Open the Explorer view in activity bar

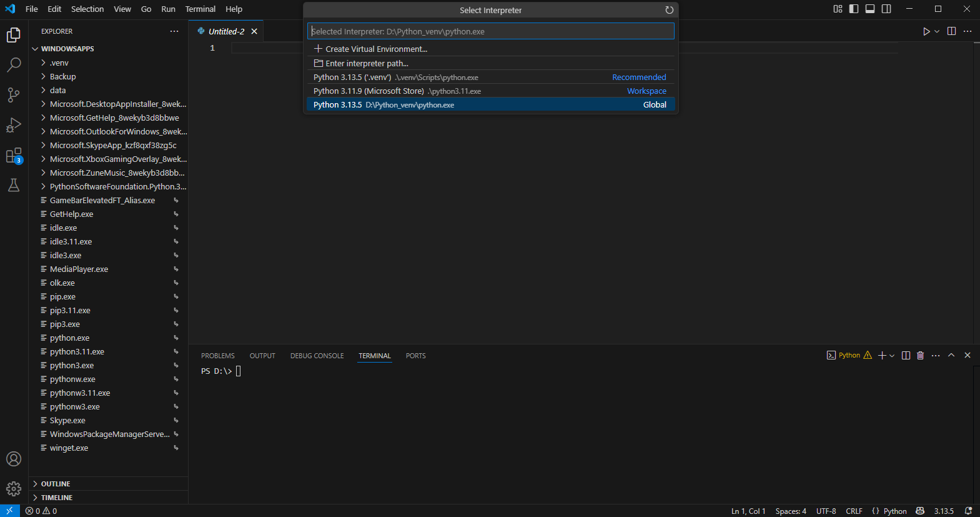click(14, 35)
